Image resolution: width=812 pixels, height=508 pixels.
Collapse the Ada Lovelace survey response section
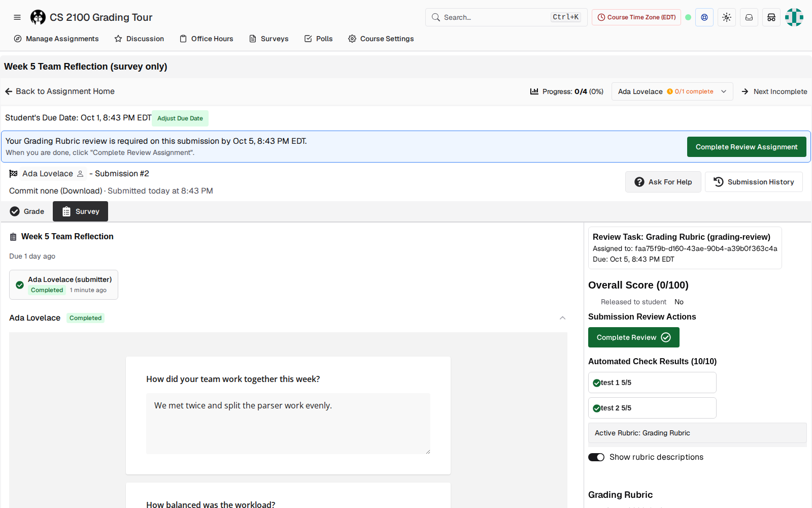[562, 318]
